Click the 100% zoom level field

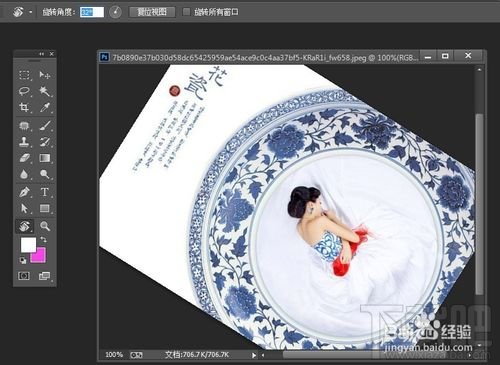114,355
